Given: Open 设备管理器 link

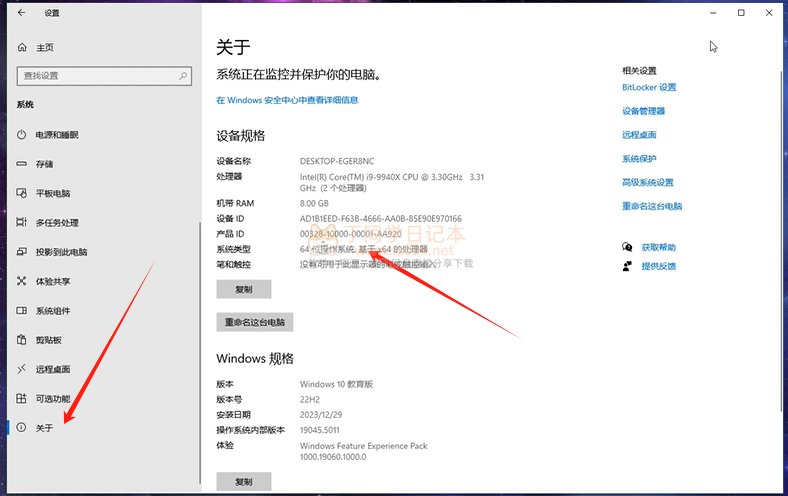Looking at the screenshot, I should (x=643, y=111).
